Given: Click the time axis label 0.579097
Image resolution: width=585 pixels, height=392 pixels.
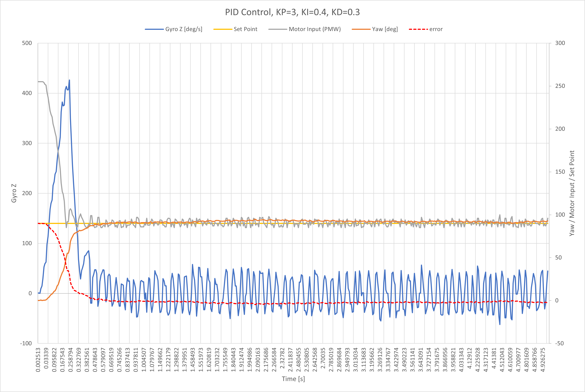Looking at the screenshot, I should click(x=103, y=360).
